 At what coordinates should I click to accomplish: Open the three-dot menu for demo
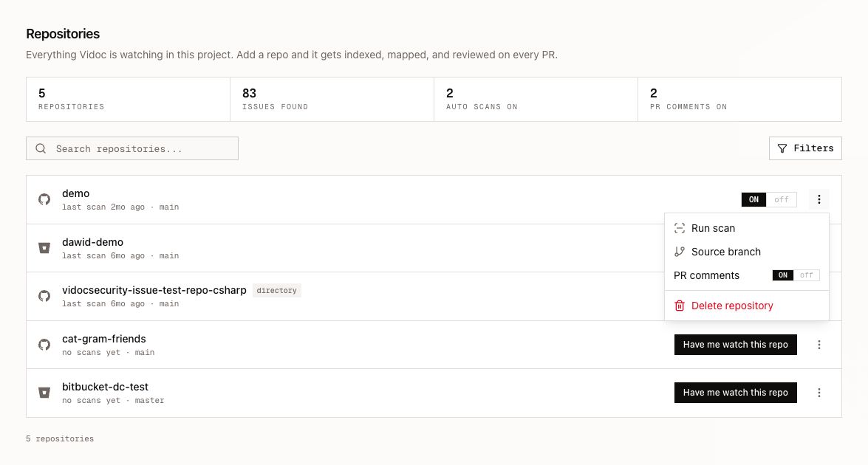tap(819, 199)
